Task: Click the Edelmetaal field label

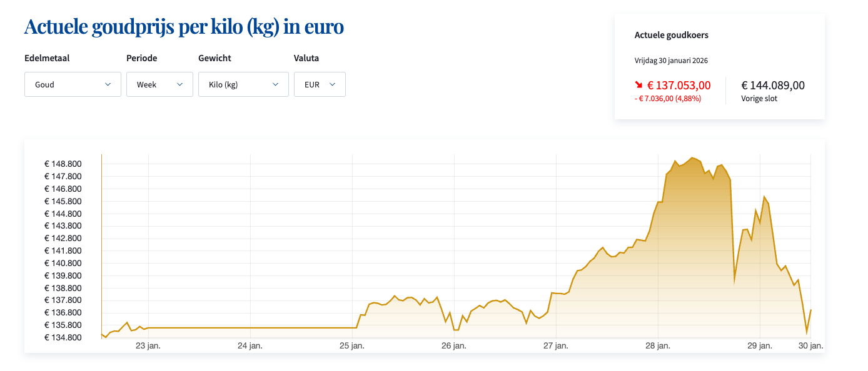Action: tap(47, 58)
